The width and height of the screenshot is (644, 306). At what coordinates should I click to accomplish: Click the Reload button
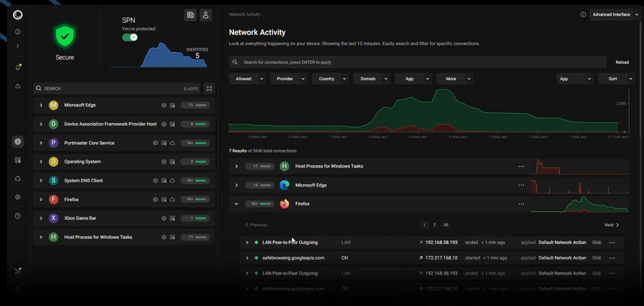tap(622, 62)
